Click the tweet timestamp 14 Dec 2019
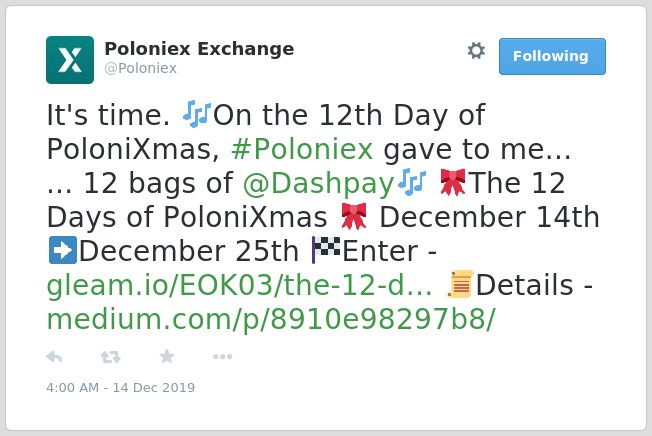Screen dimensions: 652x436 point(121,387)
